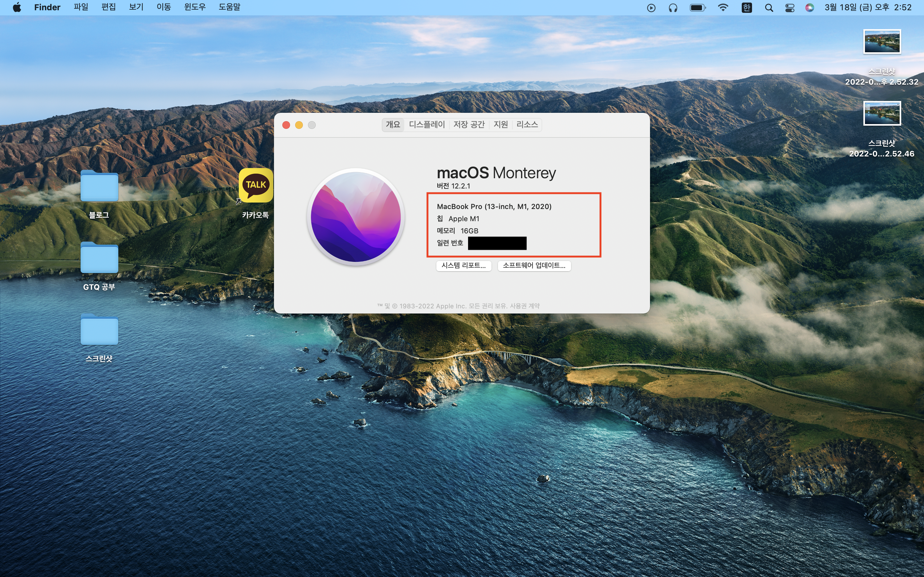This screenshot has height=577, width=924.
Task: Click the battery status icon
Action: (x=697, y=8)
